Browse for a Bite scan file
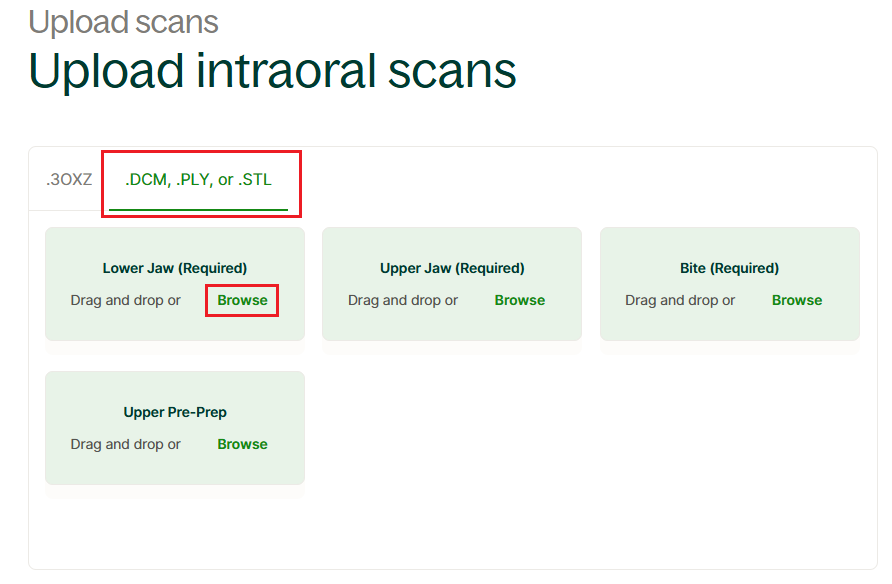Image resolution: width=892 pixels, height=584 pixels. click(x=797, y=300)
